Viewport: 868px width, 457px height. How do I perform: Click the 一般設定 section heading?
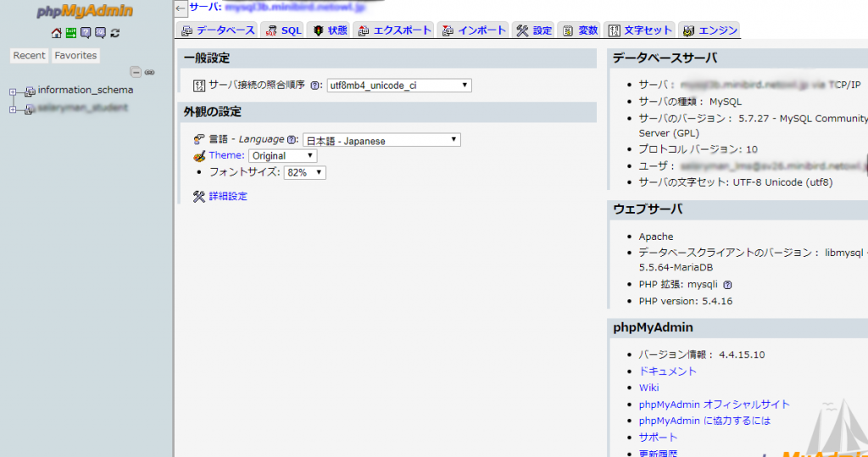click(207, 59)
